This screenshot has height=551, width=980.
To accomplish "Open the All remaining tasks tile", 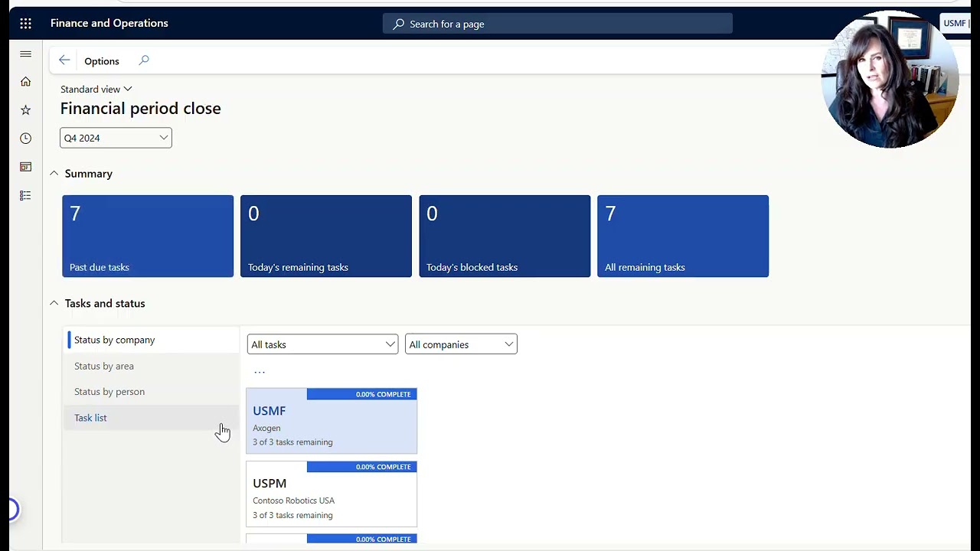I will tap(683, 236).
